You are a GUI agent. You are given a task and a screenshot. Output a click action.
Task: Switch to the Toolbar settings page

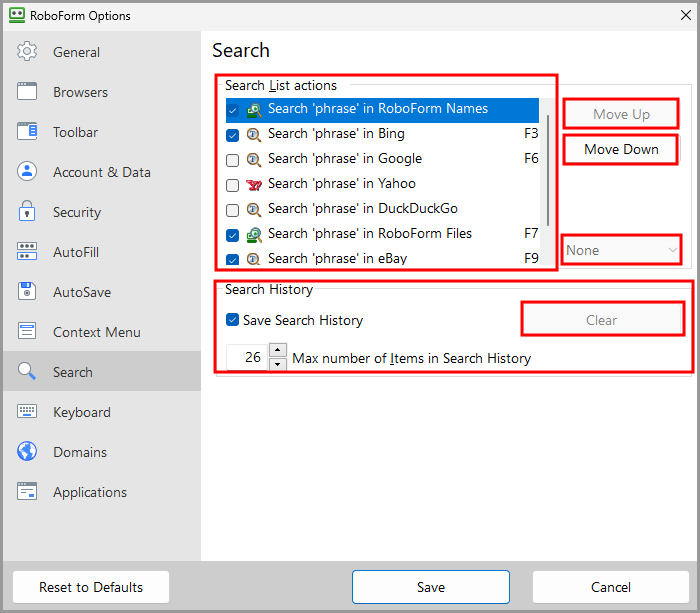[x=102, y=132]
